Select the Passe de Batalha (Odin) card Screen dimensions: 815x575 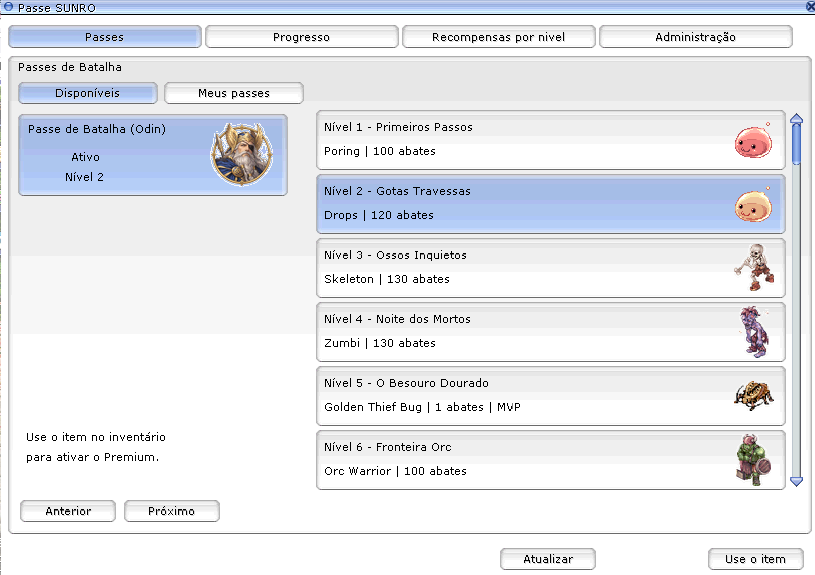click(x=153, y=155)
